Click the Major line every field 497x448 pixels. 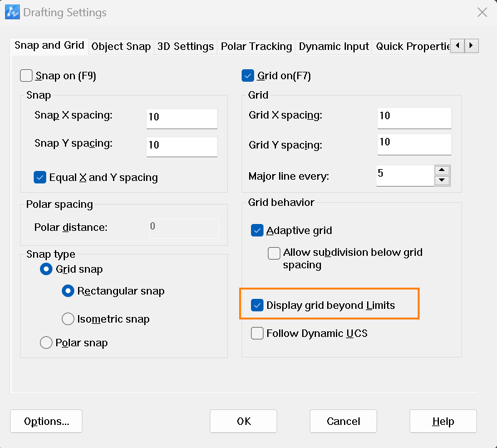click(405, 175)
